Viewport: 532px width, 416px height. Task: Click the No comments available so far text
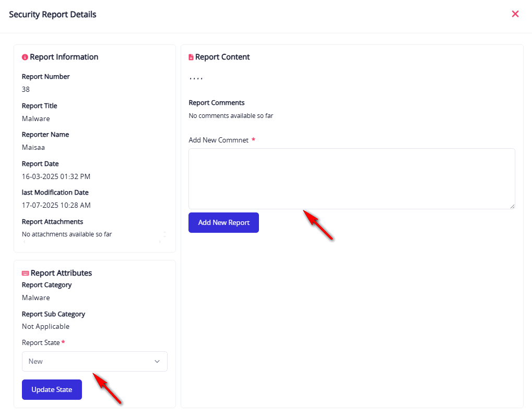click(x=231, y=115)
